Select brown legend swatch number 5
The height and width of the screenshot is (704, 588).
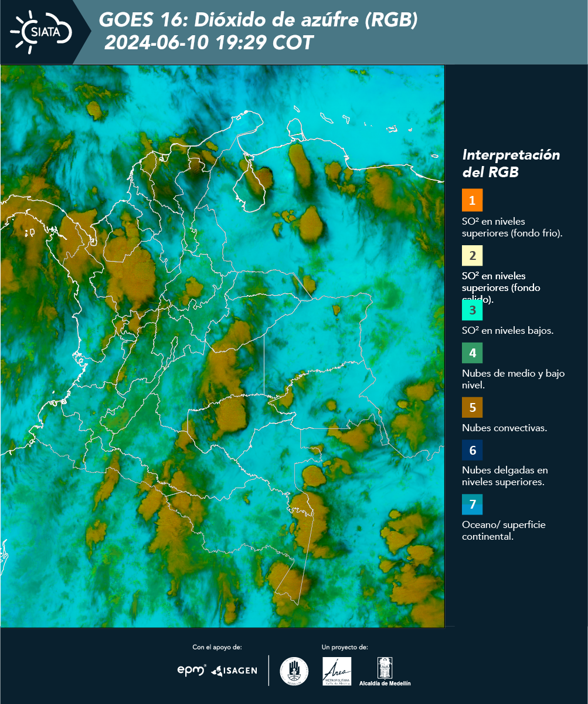472,407
